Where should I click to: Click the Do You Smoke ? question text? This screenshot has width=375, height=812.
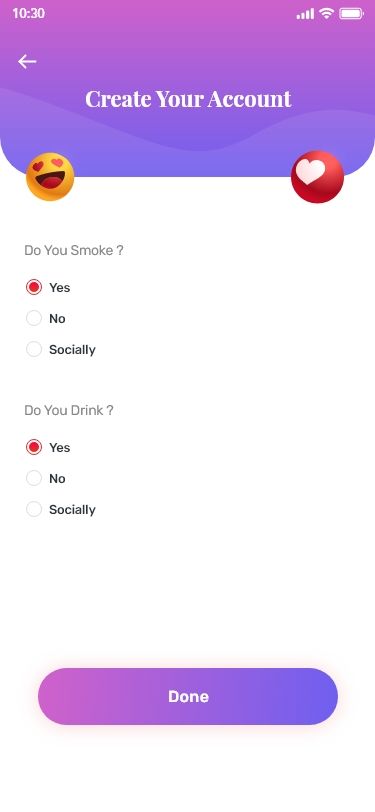coord(74,251)
